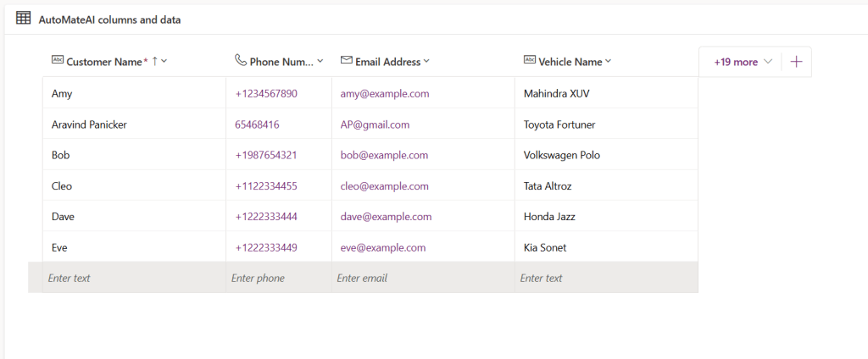The image size is (868, 359).
Task: Open the amy@example.com email link
Action: point(385,93)
